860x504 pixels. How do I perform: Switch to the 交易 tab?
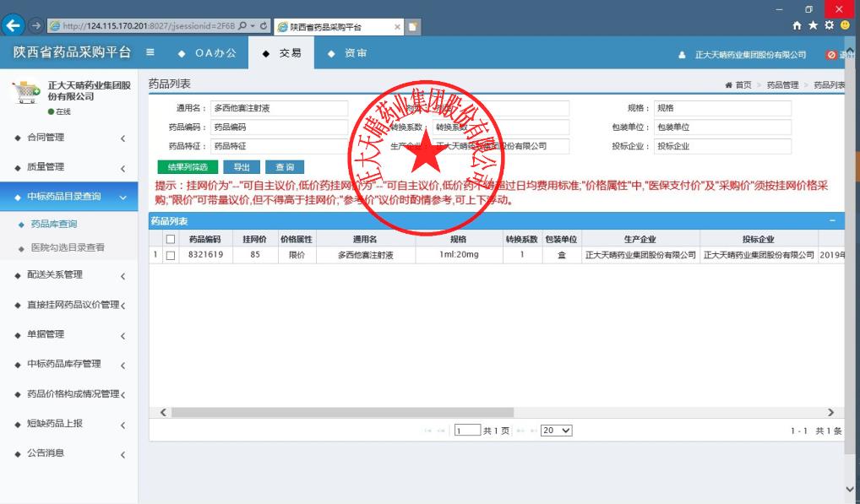282,53
